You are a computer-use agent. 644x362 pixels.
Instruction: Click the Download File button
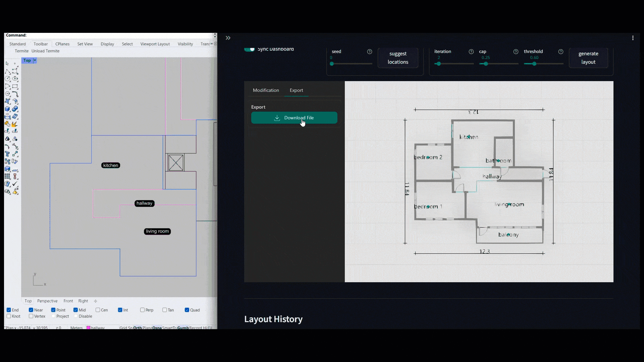coord(294,118)
